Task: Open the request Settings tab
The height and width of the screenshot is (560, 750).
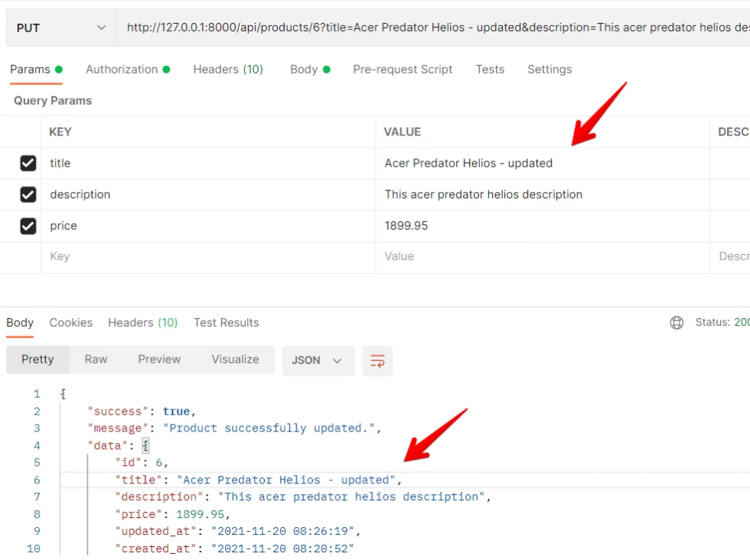Action: [x=549, y=69]
